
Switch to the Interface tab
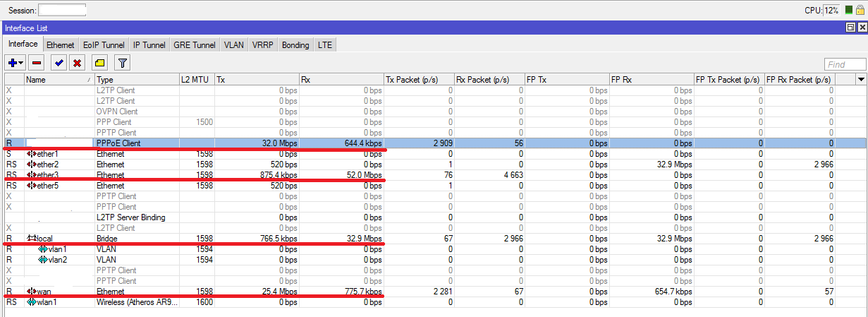23,44
